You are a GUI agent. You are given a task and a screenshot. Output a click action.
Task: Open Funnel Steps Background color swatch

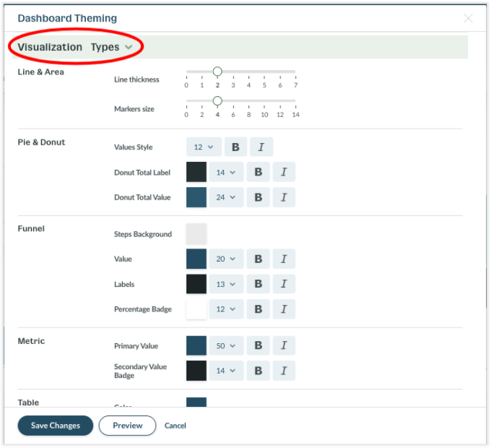click(197, 234)
